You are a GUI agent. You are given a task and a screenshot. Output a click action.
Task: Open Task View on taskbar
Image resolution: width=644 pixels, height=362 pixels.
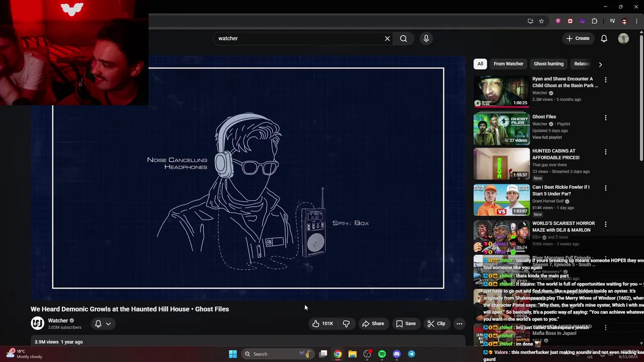click(x=324, y=354)
